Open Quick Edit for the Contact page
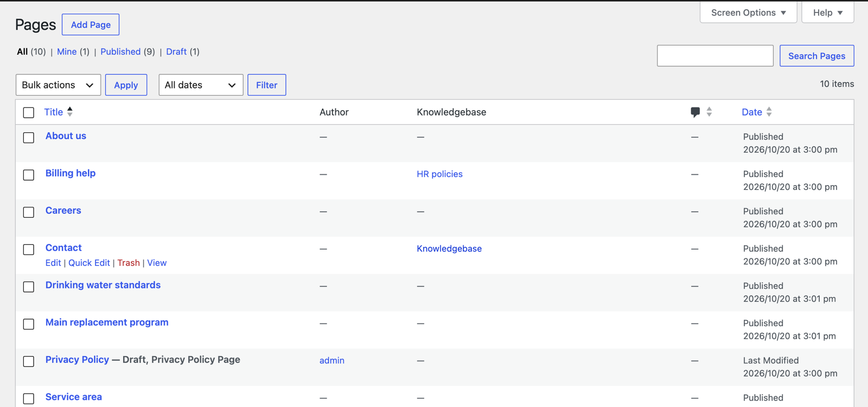The height and width of the screenshot is (407, 868). click(89, 263)
